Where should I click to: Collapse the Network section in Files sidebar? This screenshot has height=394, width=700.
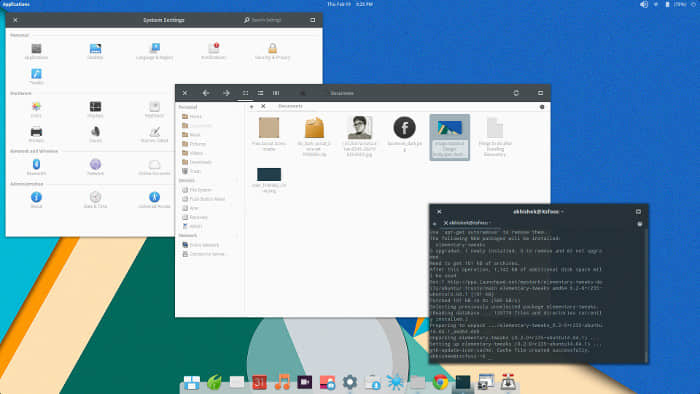237,235
